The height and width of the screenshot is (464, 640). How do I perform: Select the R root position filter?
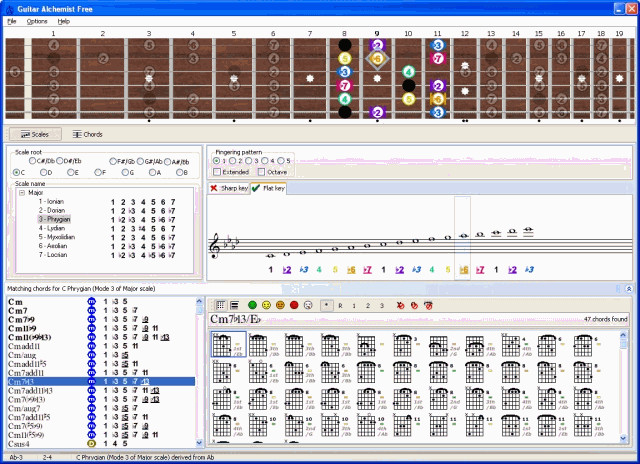point(340,304)
